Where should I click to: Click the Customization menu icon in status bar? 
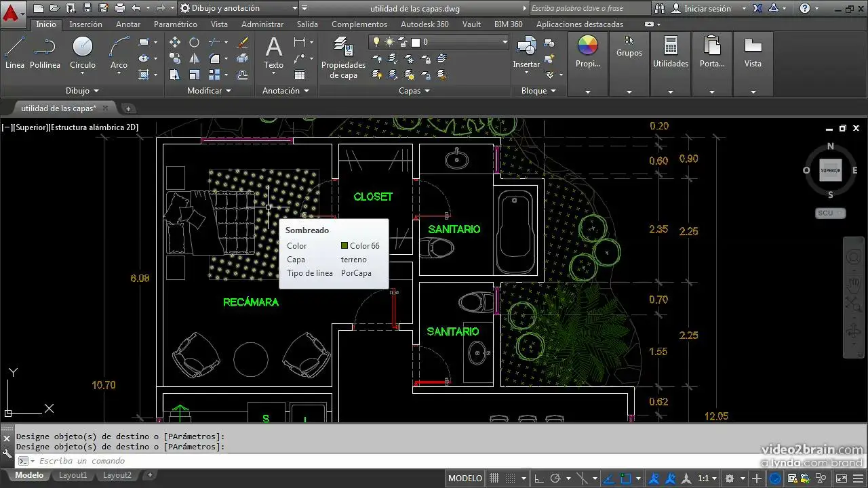point(857,479)
